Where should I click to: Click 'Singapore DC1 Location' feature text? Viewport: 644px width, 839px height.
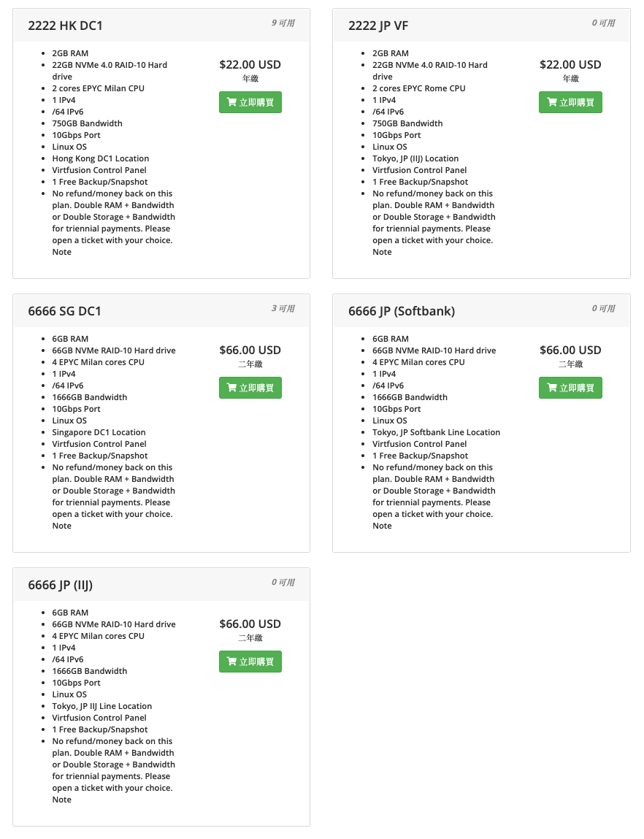click(x=99, y=432)
